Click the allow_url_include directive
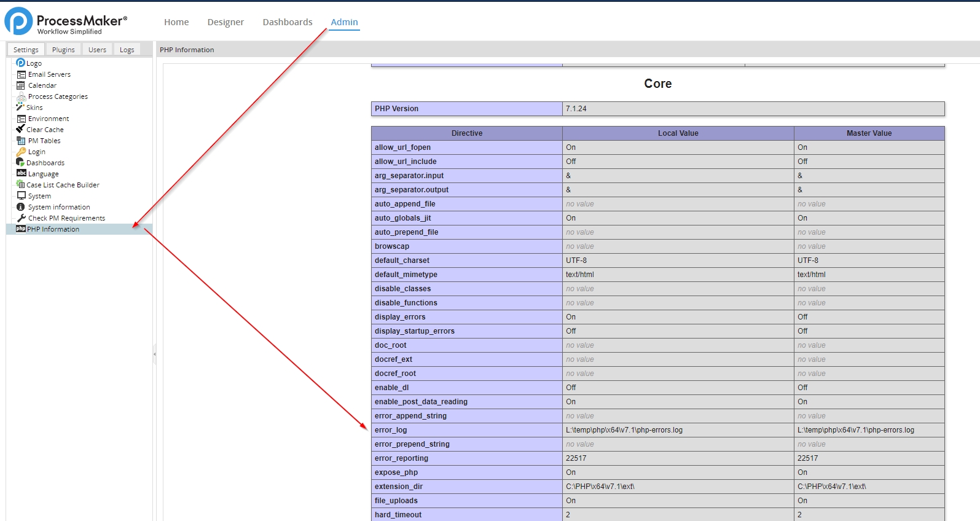Viewport: 980px width, 521px height. tap(406, 162)
